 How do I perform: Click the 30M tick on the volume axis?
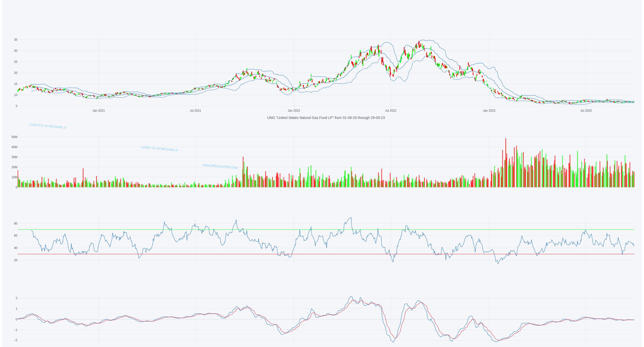[x=14, y=157]
